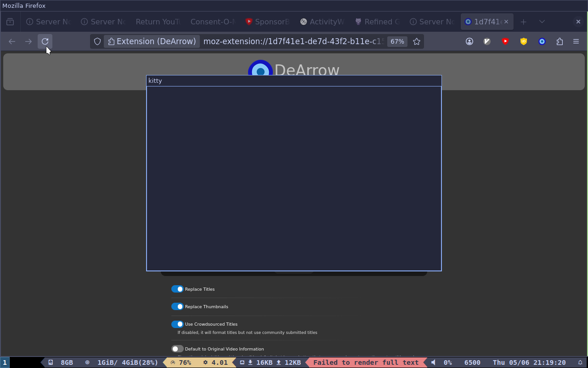Click the 1GiB/ 4GiB(28%) memory indicator
This screenshot has width=588, height=368.
point(122,362)
